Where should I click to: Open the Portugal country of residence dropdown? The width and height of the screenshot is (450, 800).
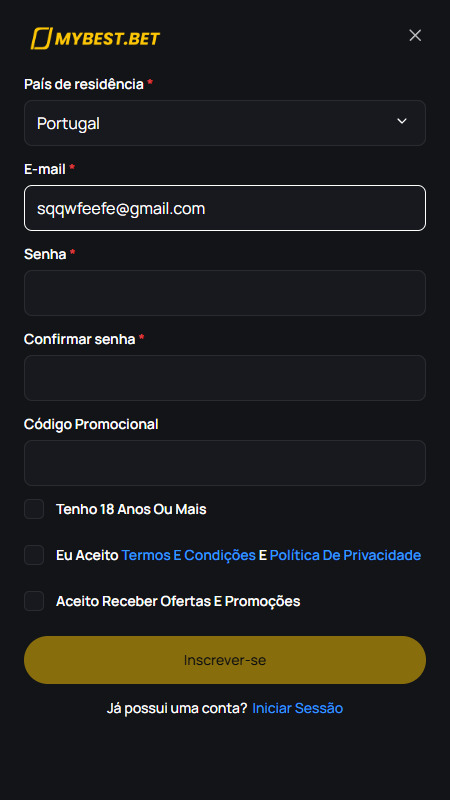pos(225,123)
